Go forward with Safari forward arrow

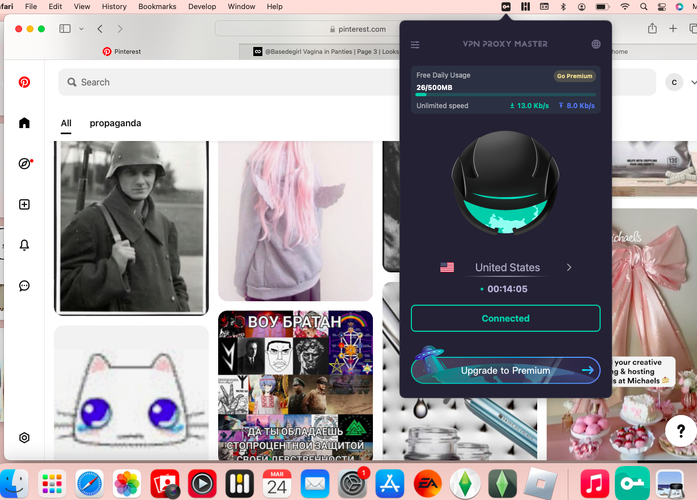tap(120, 29)
